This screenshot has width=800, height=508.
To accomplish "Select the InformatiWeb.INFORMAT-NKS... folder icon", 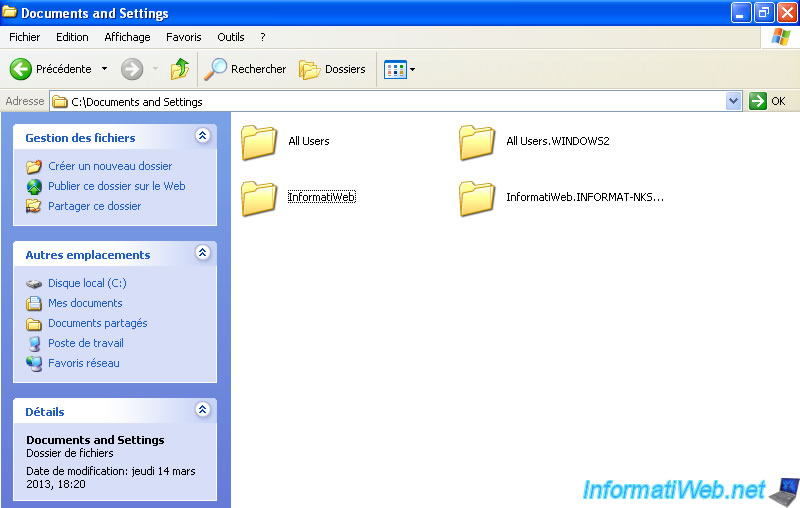I will coord(477,198).
